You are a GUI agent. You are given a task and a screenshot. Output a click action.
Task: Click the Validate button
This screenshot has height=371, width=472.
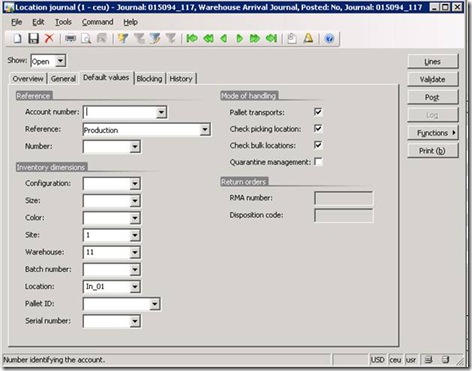(x=433, y=79)
